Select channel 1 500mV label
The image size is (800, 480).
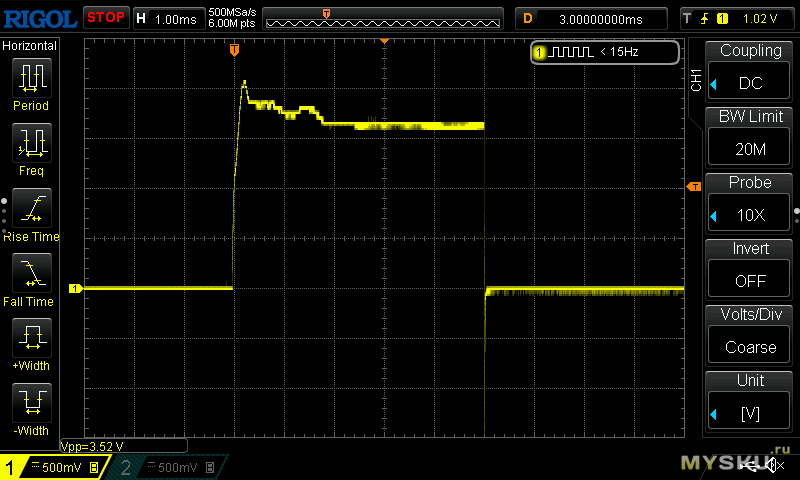[x=61, y=467]
